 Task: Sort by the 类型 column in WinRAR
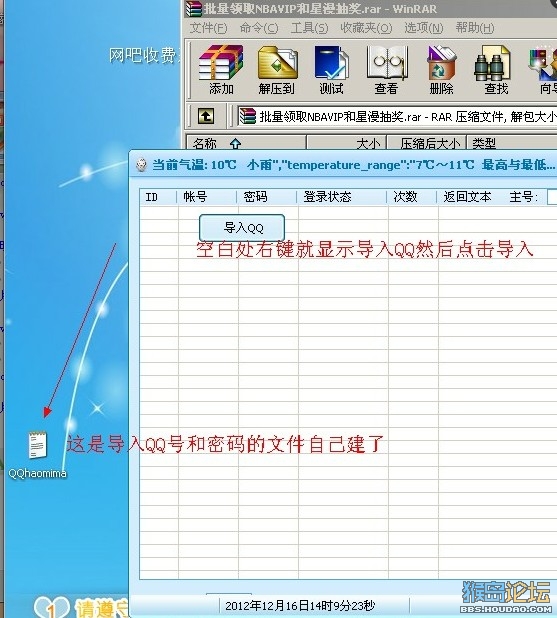[512, 143]
